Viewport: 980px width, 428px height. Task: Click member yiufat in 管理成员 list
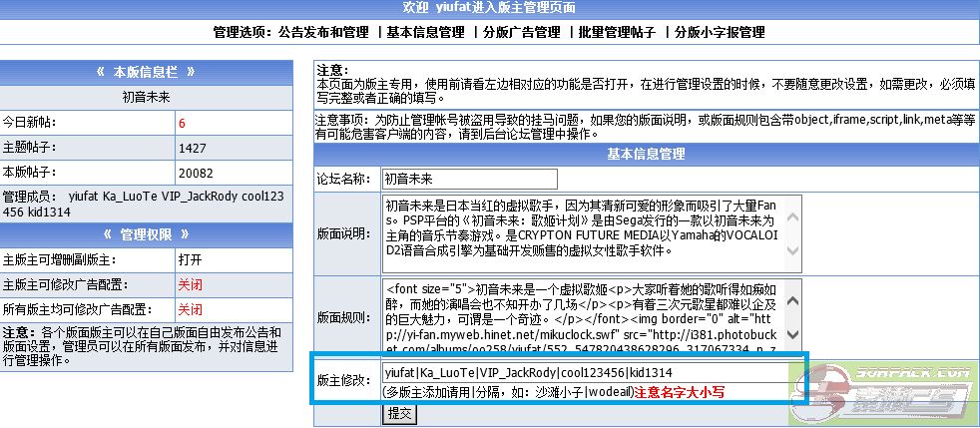point(87,198)
